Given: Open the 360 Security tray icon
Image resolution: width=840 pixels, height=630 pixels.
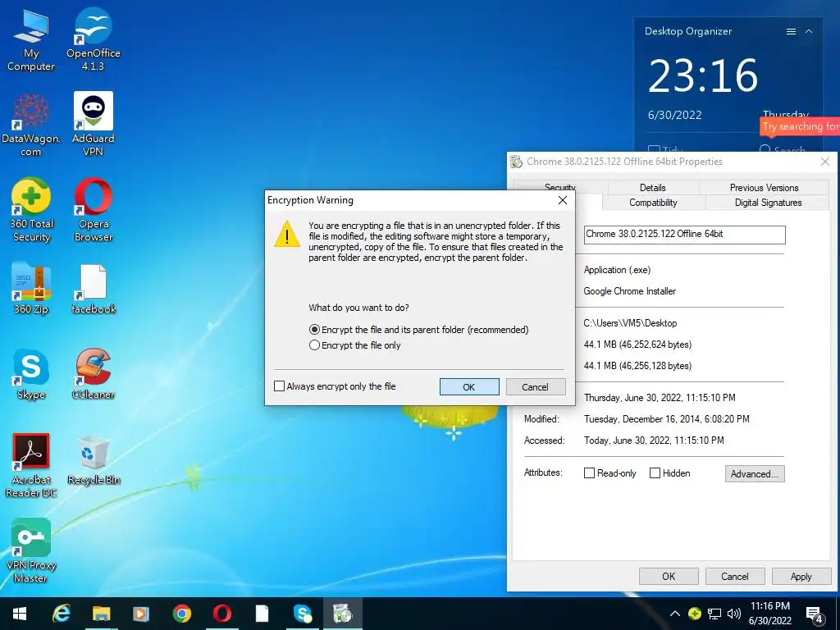Looking at the screenshot, I should [x=695, y=614].
